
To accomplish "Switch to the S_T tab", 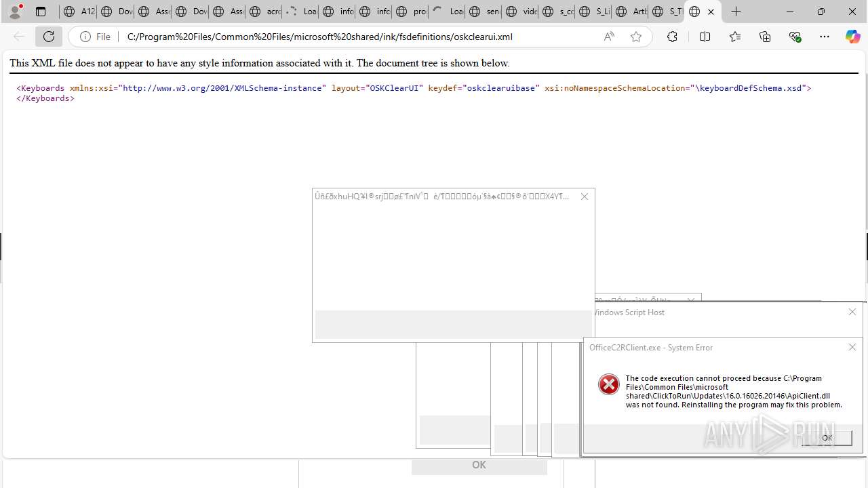I will tap(666, 12).
